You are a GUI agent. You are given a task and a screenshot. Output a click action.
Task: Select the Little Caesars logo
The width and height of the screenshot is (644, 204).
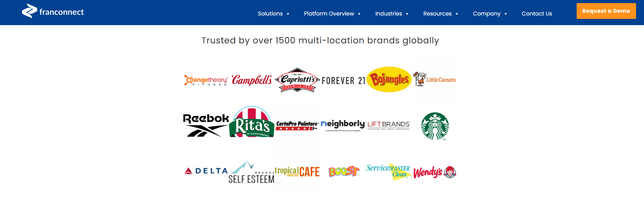[x=434, y=79]
